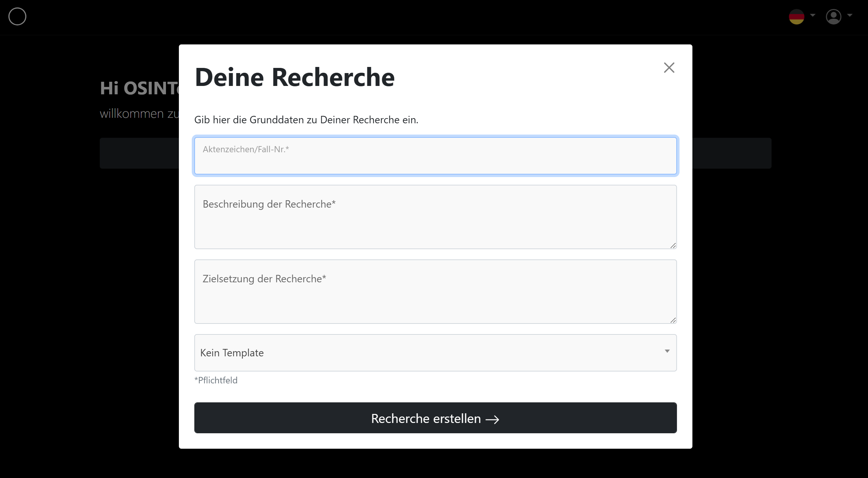Open the user account avatar icon
The height and width of the screenshot is (478, 868).
coord(833,16)
